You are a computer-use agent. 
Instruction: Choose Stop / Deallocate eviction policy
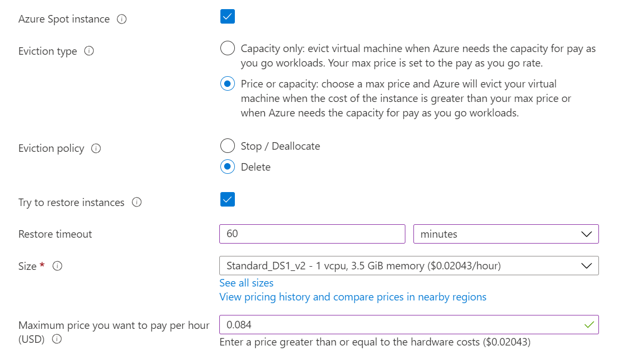pos(227,145)
